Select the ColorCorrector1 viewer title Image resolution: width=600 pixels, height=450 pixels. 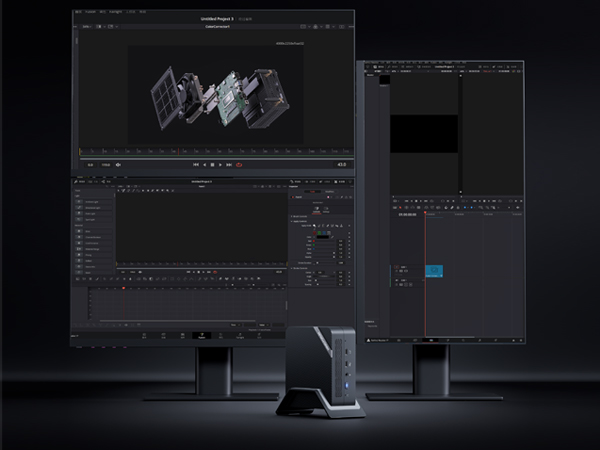pyautogui.click(x=217, y=27)
